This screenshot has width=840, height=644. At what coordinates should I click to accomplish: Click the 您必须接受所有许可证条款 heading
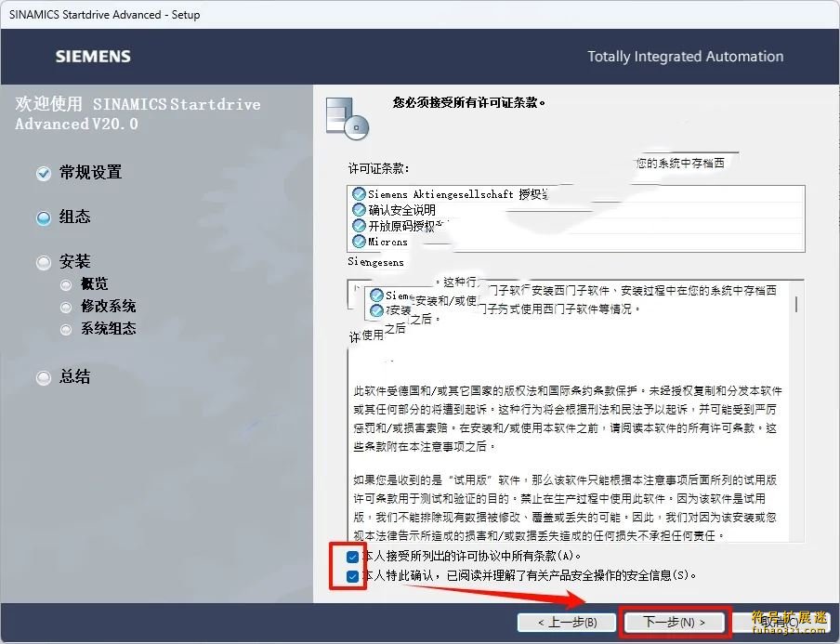469,102
